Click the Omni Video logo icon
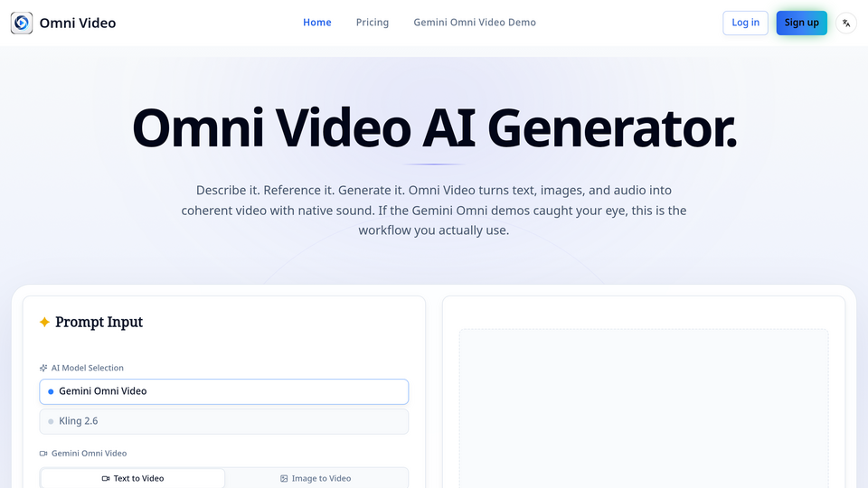Viewport: 868px width, 488px height. [x=22, y=23]
